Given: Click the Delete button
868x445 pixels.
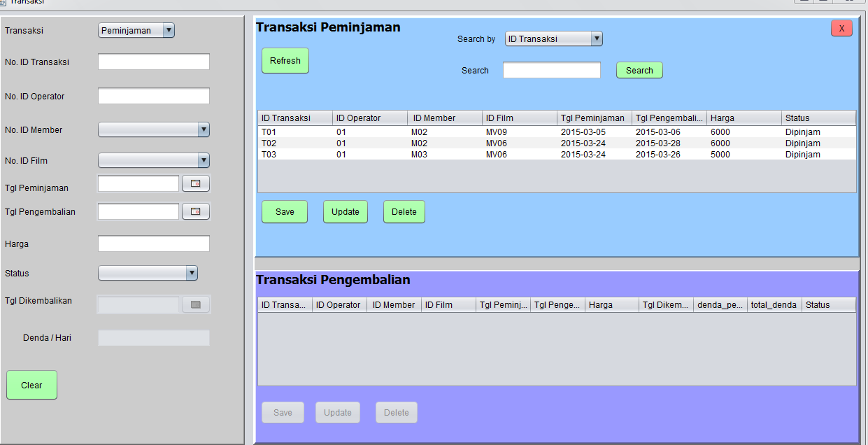Looking at the screenshot, I should coord(404,211).
